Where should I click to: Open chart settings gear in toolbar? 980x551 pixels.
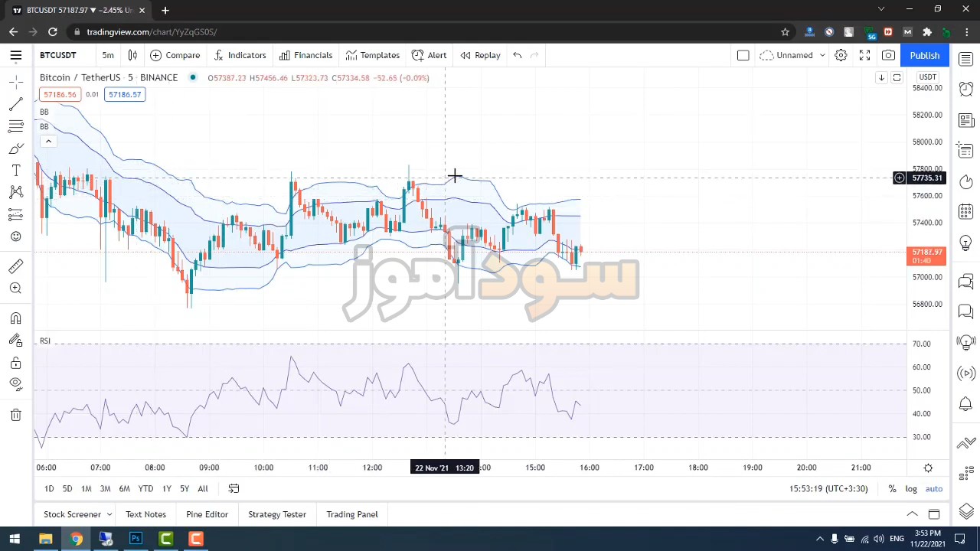[841, 55]
